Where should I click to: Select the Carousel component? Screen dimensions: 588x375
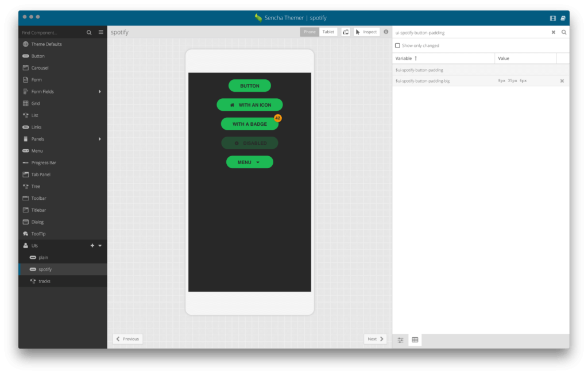[x=63, y=68]
